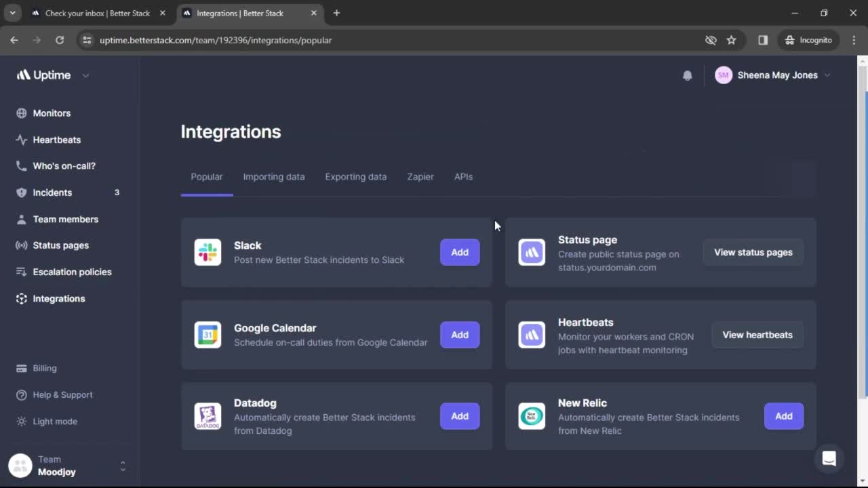868x488 pixels.
Task: Click the SM user avatar
Action: 724,75
